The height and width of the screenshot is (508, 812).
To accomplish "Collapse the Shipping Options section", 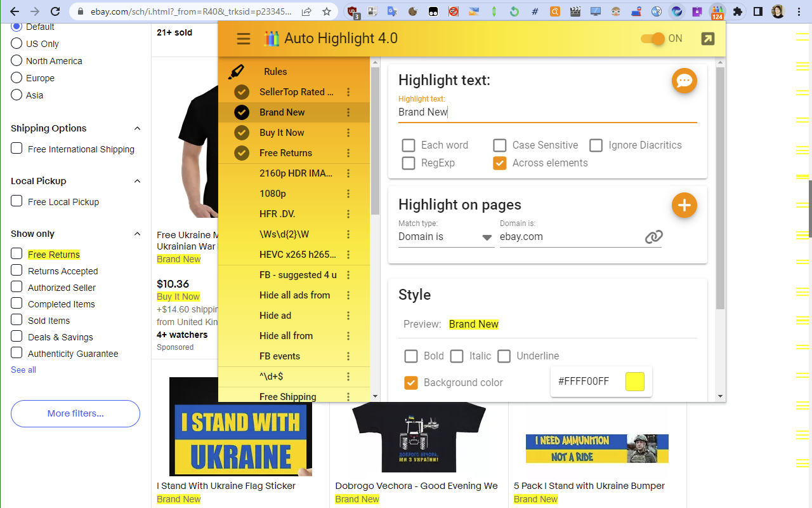I will point(138,128).
